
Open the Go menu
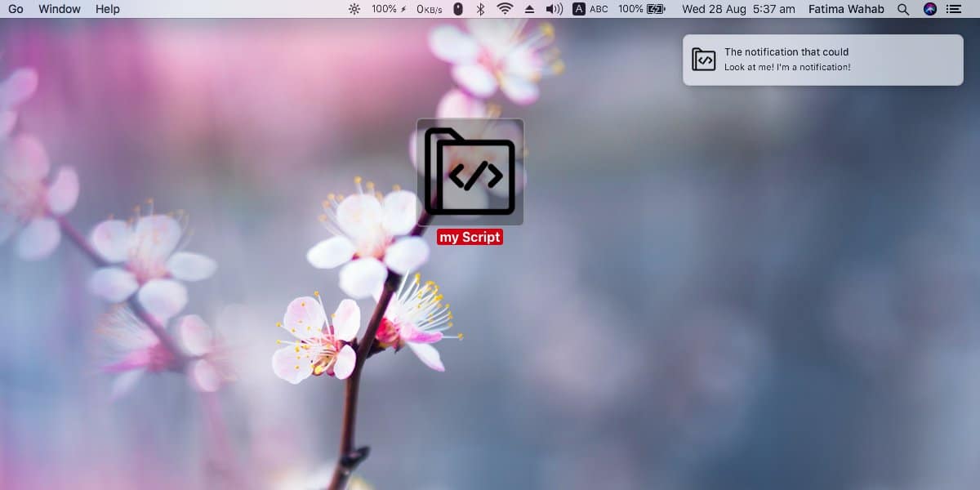[x=16, y=9]
